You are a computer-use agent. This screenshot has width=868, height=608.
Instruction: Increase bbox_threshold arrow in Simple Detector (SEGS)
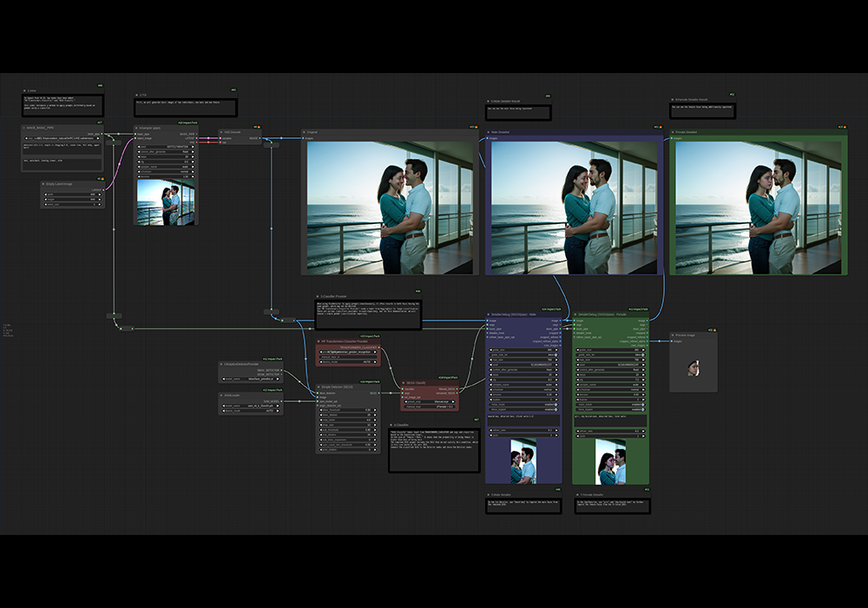(x=375, y=410)
